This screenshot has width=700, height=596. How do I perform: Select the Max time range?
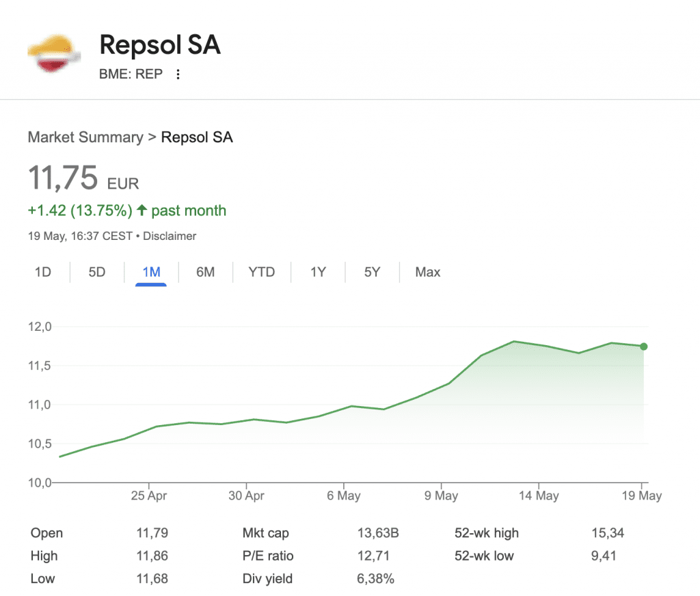pyautogui.click(x=428, y=272)
